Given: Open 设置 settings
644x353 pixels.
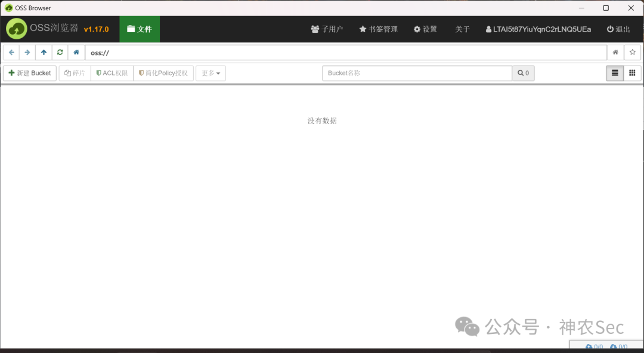Looking at the screenshot, I should click(x=425, y=29).
